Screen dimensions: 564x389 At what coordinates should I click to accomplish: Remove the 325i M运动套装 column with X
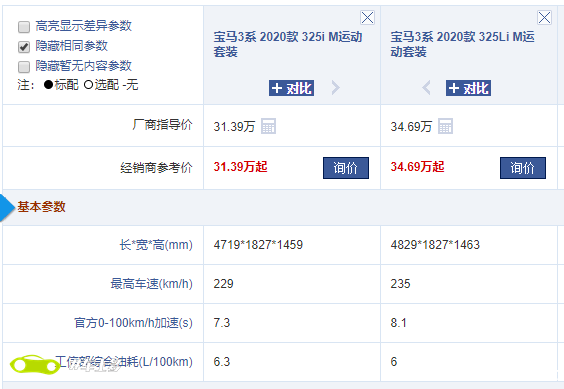click(367, 17)
